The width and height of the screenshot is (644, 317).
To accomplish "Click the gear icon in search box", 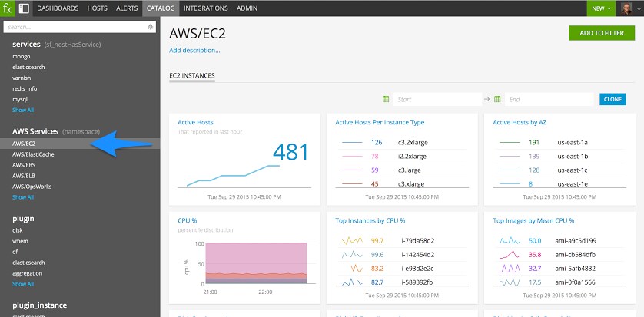I will [151, 27].
